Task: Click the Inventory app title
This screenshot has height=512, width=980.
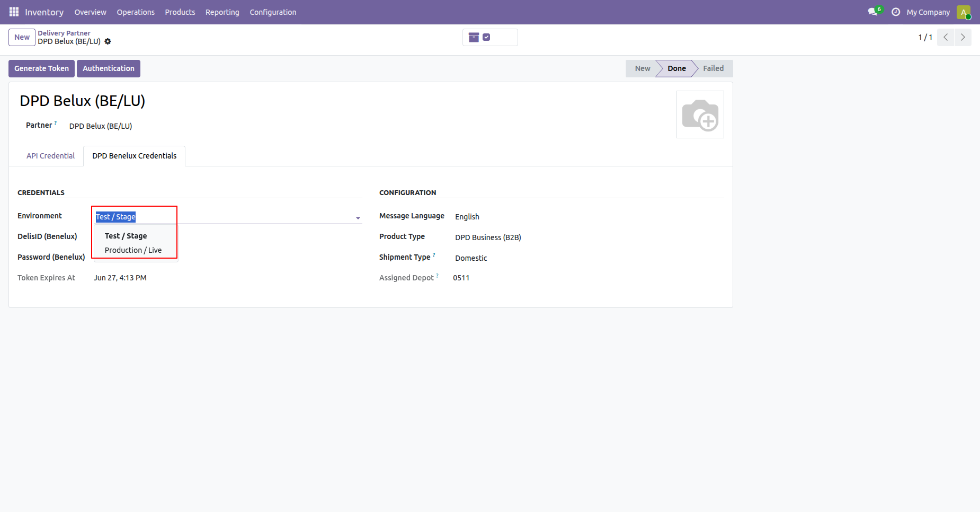Action: pos(44,12)
